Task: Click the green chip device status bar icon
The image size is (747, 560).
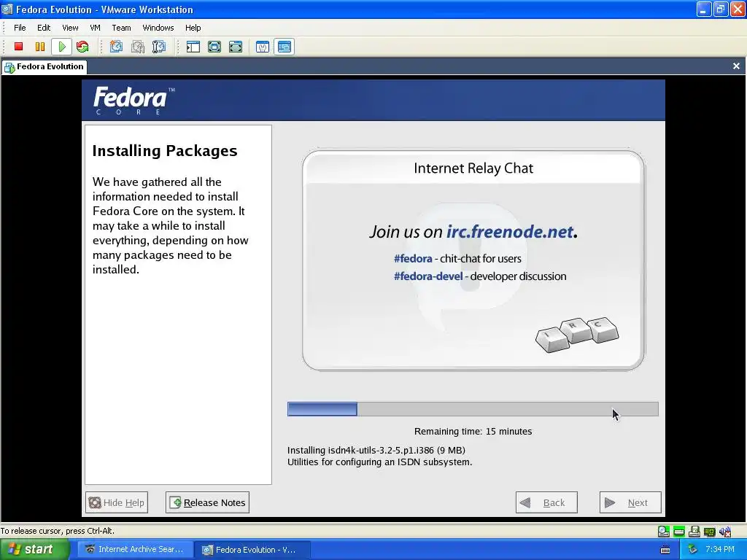Action: (709, 532)
